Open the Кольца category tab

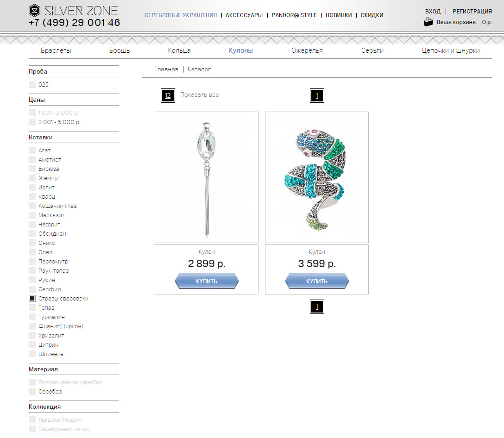pos(179,50)
